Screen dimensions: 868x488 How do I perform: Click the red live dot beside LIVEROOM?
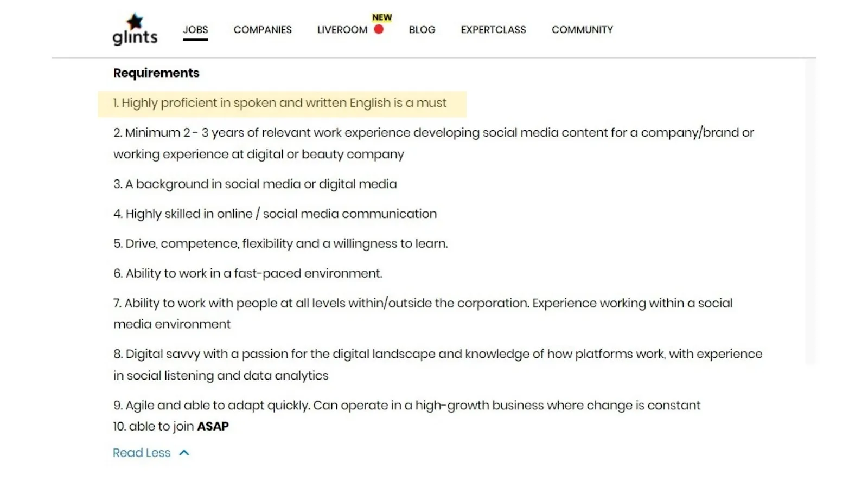[380, 30]
